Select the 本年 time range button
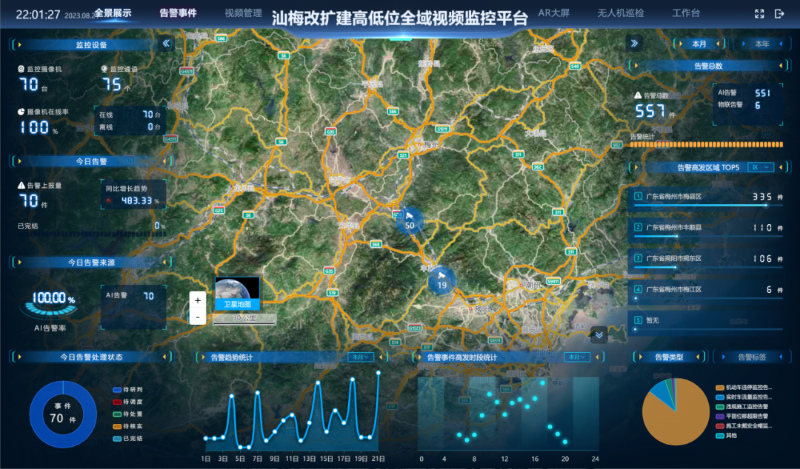Viewport: 800px width, 469px height. click(760, 44)
